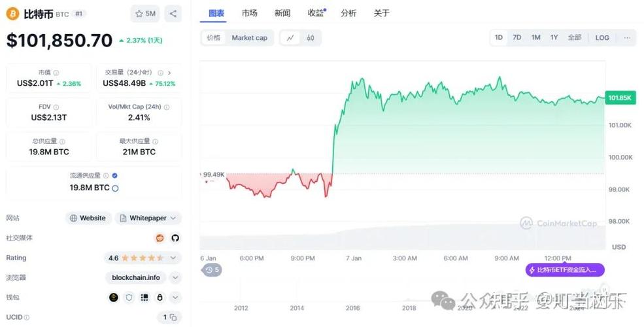Open the GitHub social media icon
This screenshot has height=327, width=644.
tap(175, 238)
